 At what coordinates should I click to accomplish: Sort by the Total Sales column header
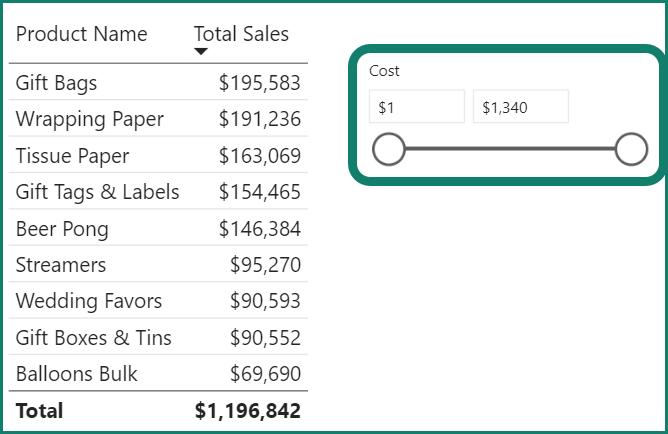241,34
